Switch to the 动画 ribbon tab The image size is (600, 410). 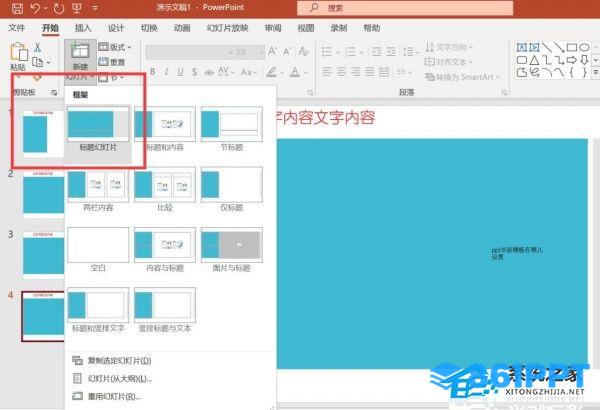[182, 28]
